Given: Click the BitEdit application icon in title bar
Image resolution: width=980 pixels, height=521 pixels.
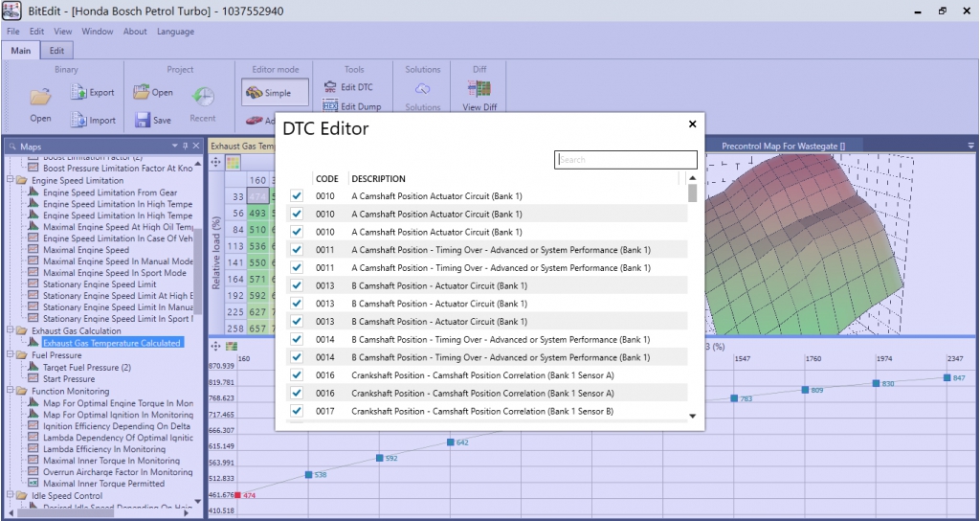Looking at the screenshot, I should [11, 11].
